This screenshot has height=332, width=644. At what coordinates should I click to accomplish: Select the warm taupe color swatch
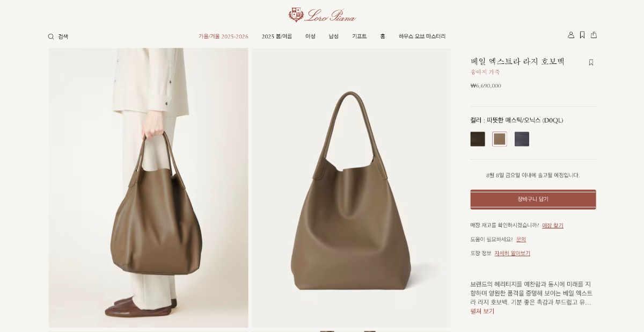click(x=500, y=139)
